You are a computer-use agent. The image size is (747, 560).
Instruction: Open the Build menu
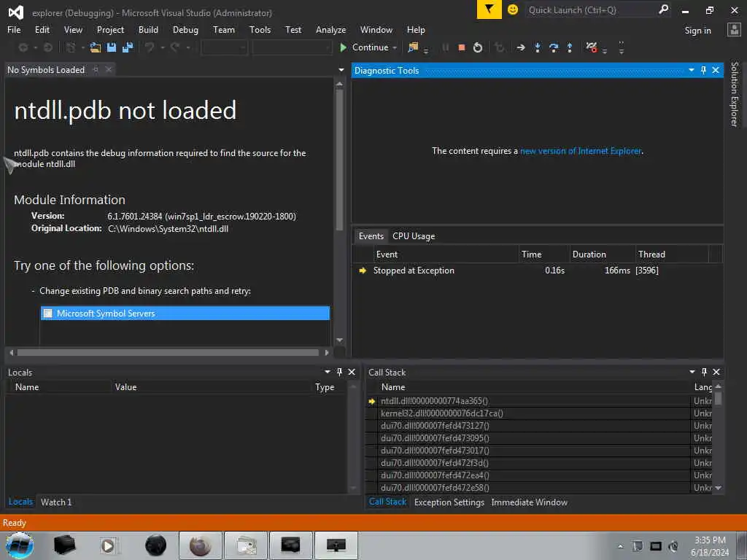pos(148,29)
